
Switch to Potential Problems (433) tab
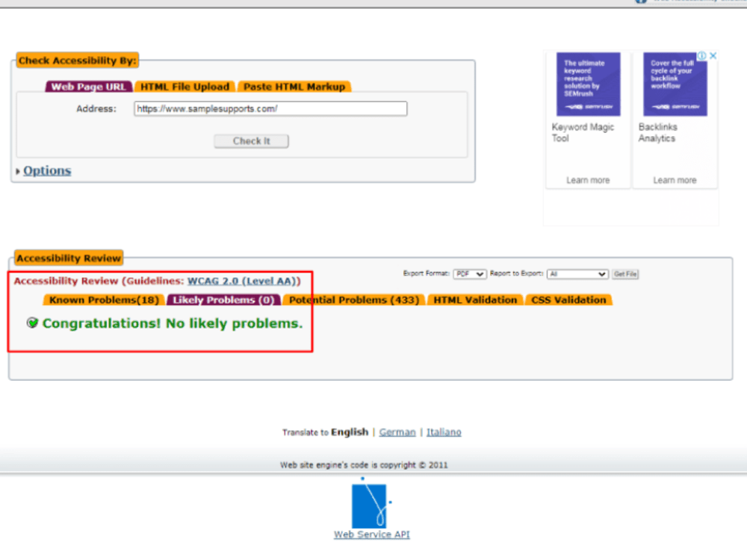coord(354,300)
